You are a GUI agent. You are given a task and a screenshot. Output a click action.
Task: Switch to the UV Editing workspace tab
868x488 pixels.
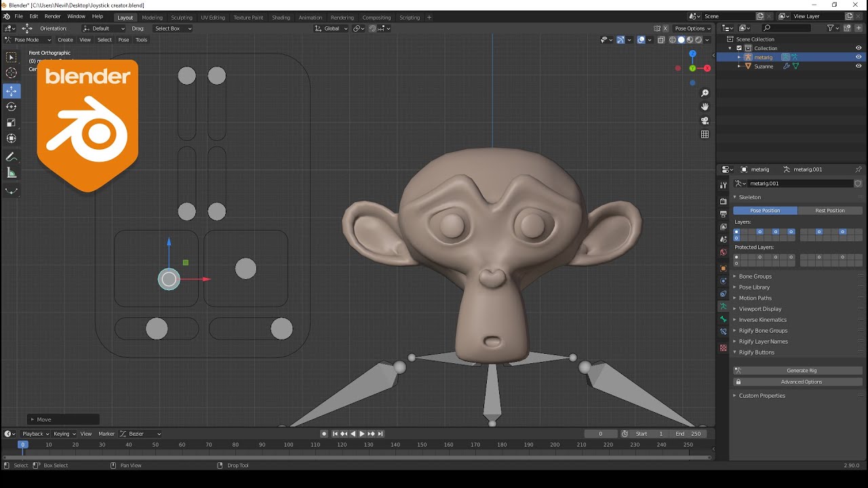click(212, 18)
